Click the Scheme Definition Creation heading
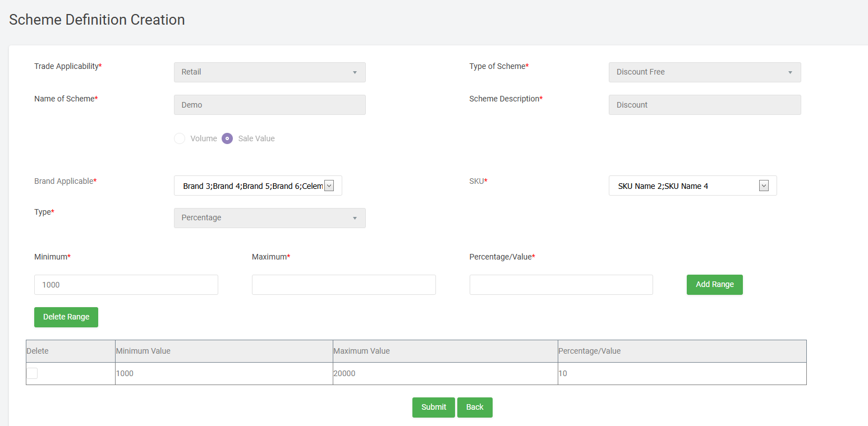The width and height of the screenshot is (868, 426). click(x=97, y=20)
